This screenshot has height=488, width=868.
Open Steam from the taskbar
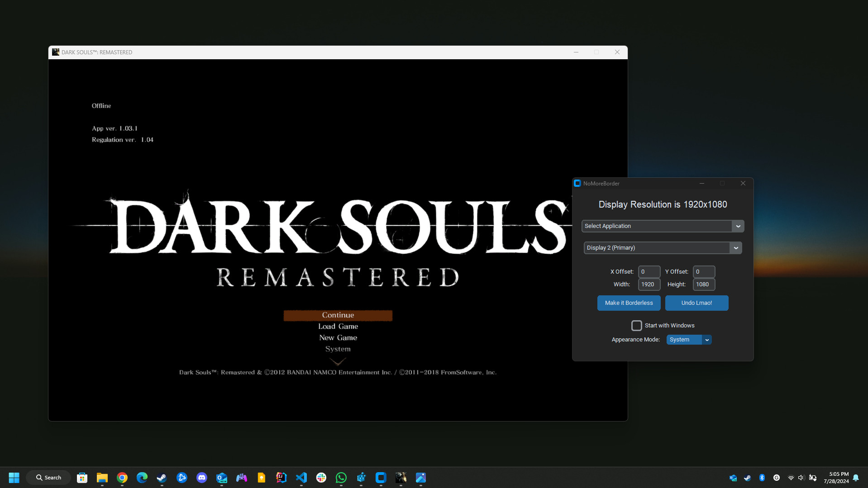click(162, 478)
